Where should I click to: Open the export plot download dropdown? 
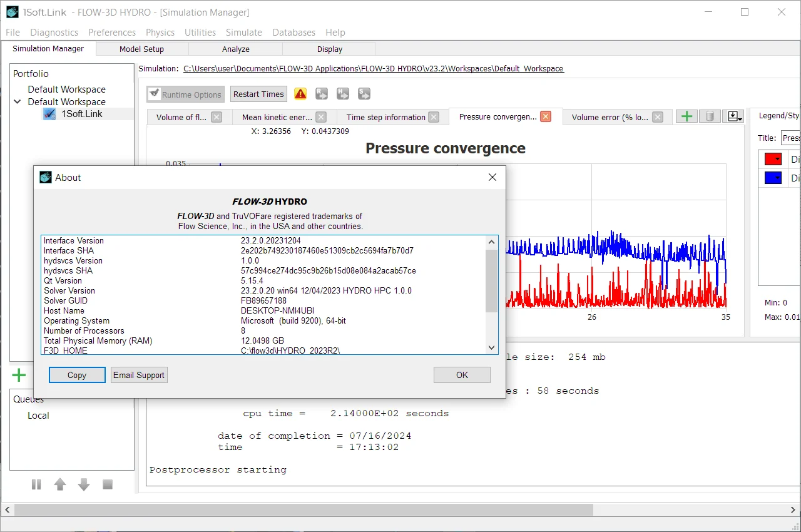pyautogui.click(x=733, y=116)
